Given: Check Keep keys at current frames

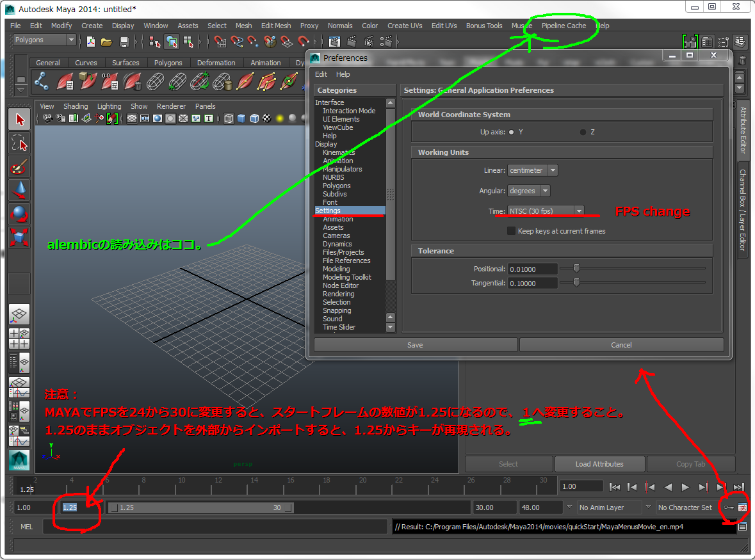Looking at the screenshot, I should [x=512, y=231].
